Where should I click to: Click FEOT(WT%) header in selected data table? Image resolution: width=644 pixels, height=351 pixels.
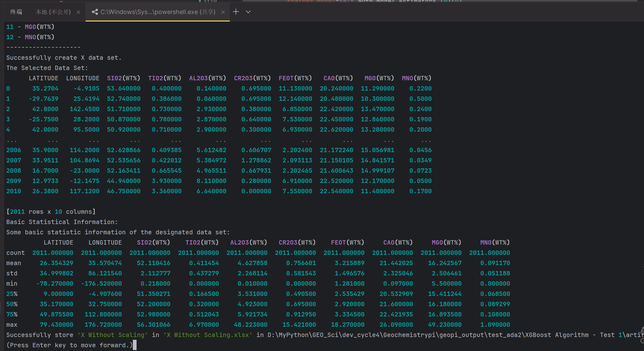pos(295,78)
